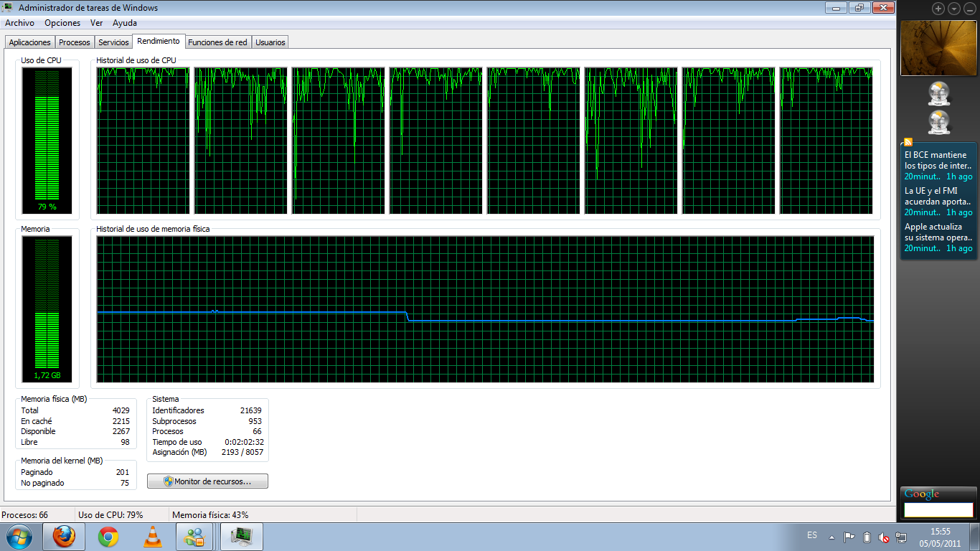Open Windows Live Messenger taskbar icon
Viewport: 980px width, 551px height.
click(x=194, y=537)
